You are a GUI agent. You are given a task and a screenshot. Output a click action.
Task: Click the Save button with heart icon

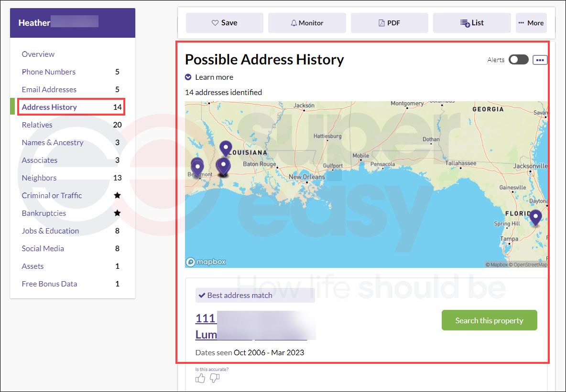coord(224,23)
